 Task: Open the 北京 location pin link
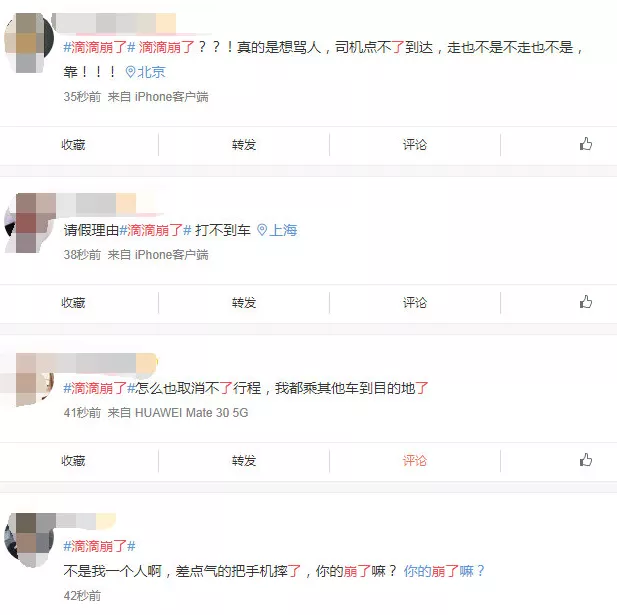tap(145, 72)
